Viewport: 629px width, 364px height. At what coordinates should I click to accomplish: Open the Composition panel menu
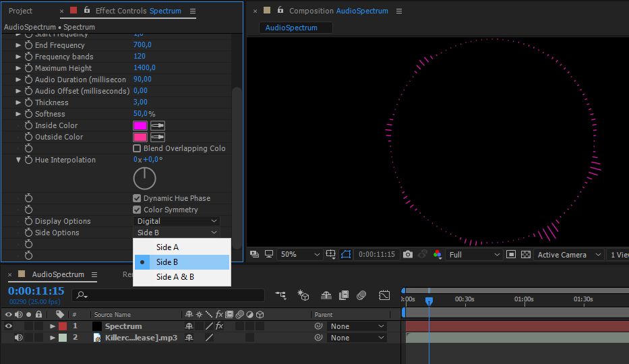(399, 11)
